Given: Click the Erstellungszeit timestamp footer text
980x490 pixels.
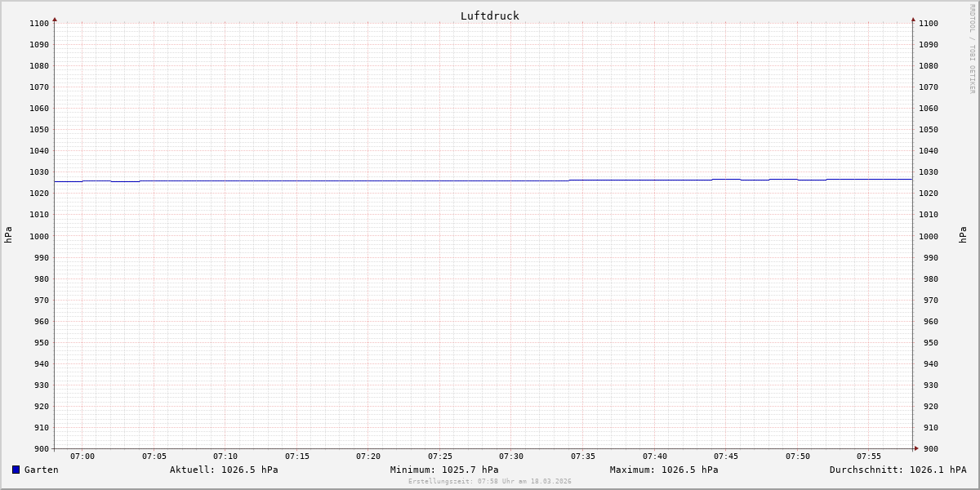Looking at the screenshot, I should pos(489,481).
